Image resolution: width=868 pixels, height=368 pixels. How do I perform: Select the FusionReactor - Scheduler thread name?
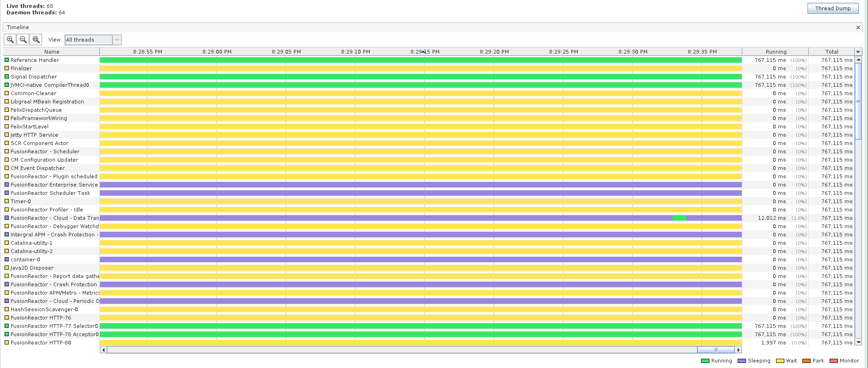tap(45, 151)
